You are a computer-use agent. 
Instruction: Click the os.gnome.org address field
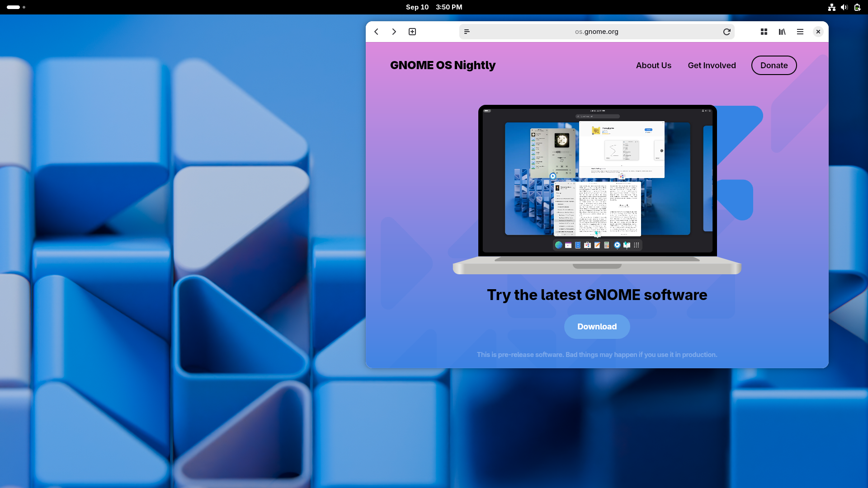(x=597, y=32)
